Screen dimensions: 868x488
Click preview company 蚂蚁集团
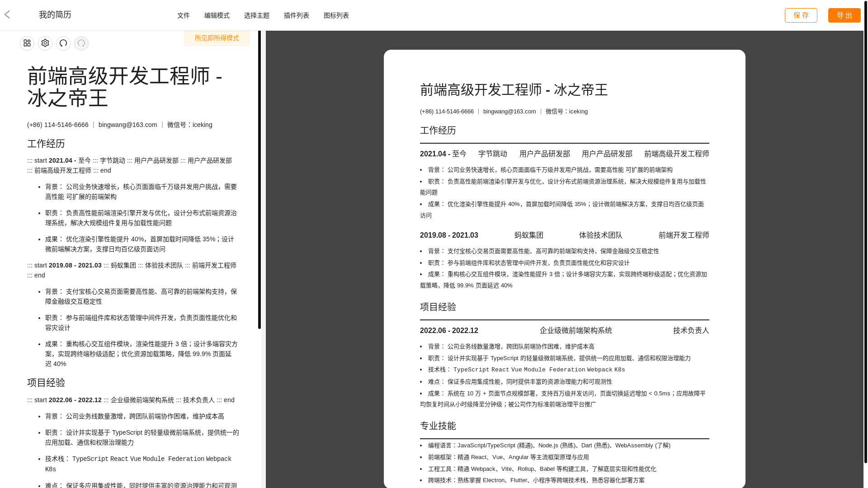tap(529, 235)
